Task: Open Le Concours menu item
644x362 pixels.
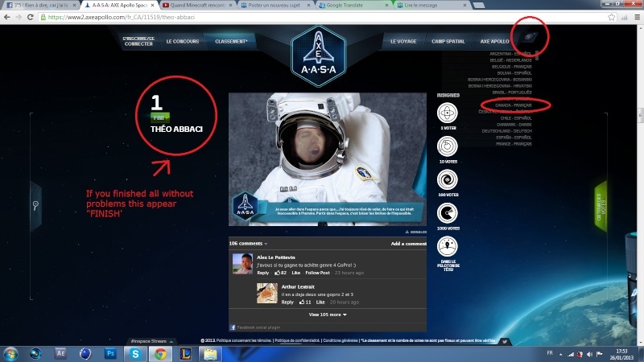Action: pyautogui.click(x=183, y=42)
